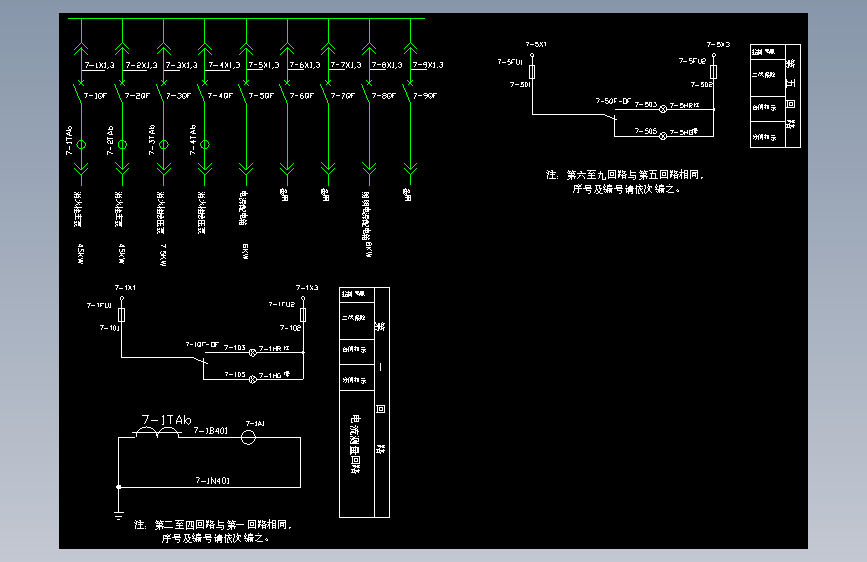Pick the green vertical 7-1TAb transformer label

click(69, 140)
